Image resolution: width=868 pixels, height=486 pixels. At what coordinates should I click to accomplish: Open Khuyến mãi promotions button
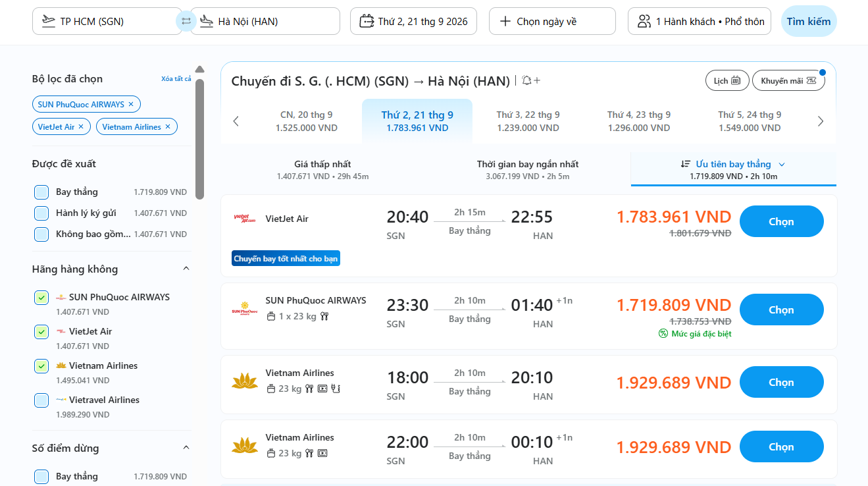click(x=788, y=80)
